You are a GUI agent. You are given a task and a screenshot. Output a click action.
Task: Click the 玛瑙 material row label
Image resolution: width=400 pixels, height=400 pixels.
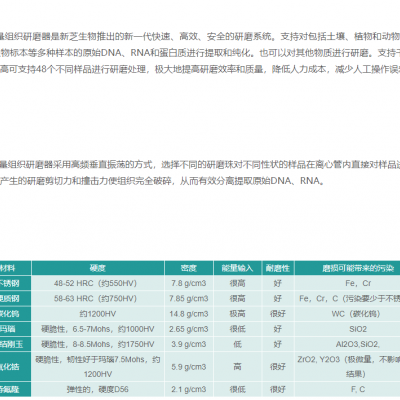(15, 329)
